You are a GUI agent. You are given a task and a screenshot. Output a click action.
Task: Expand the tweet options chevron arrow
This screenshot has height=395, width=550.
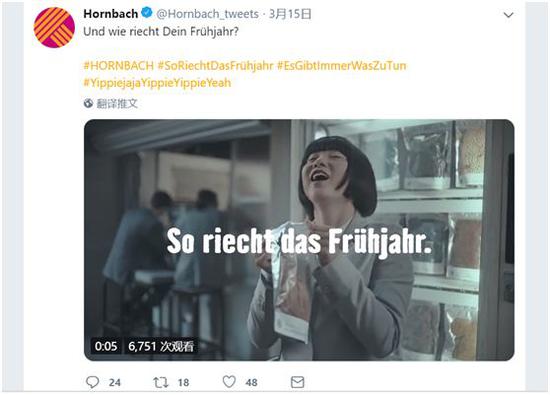[x=508, y=15]
